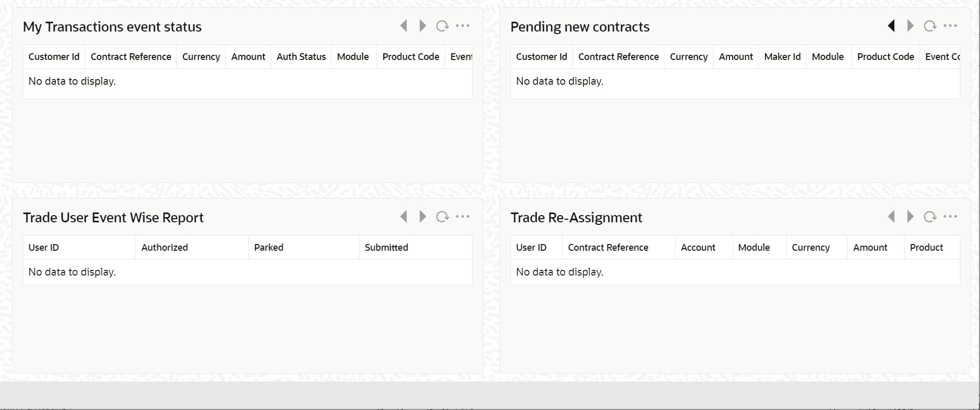This screenshot has height=410, width=980.
Task: Click the forward arrow on Trade User Event Wise Report
Action: (x=423, y=217)
